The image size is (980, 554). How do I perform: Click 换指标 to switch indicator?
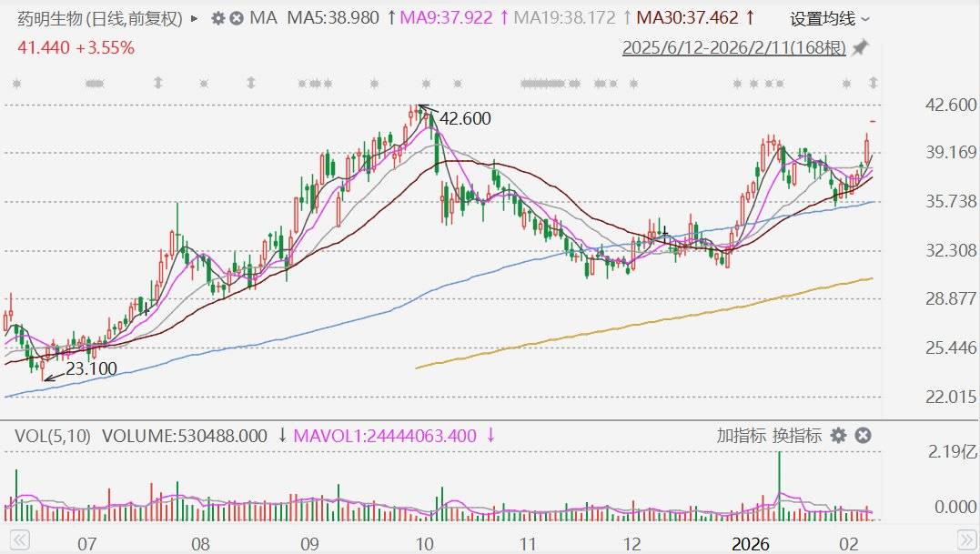click(797, 436)
